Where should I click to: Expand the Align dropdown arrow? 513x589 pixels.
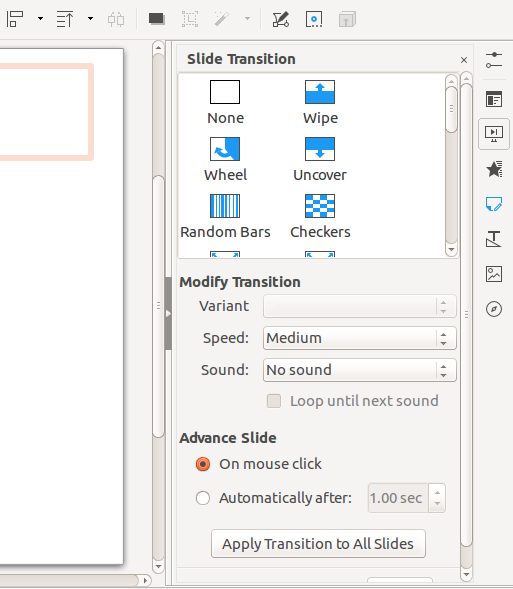40,18
